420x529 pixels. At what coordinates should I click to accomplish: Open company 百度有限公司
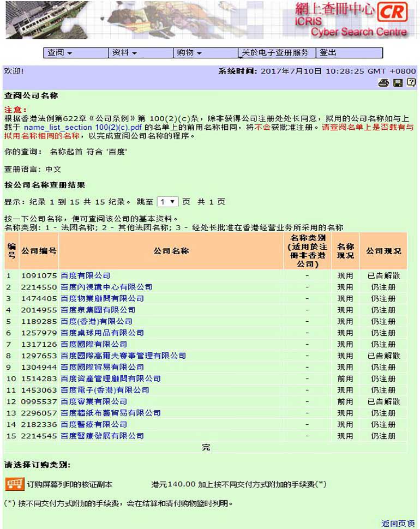click(x=85, y=275)
